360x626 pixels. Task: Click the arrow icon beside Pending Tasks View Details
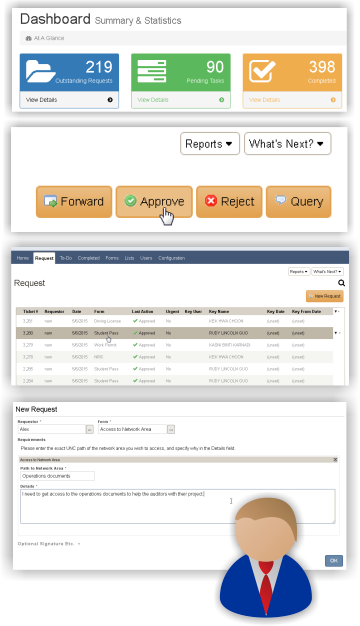(x=222, y=100)
